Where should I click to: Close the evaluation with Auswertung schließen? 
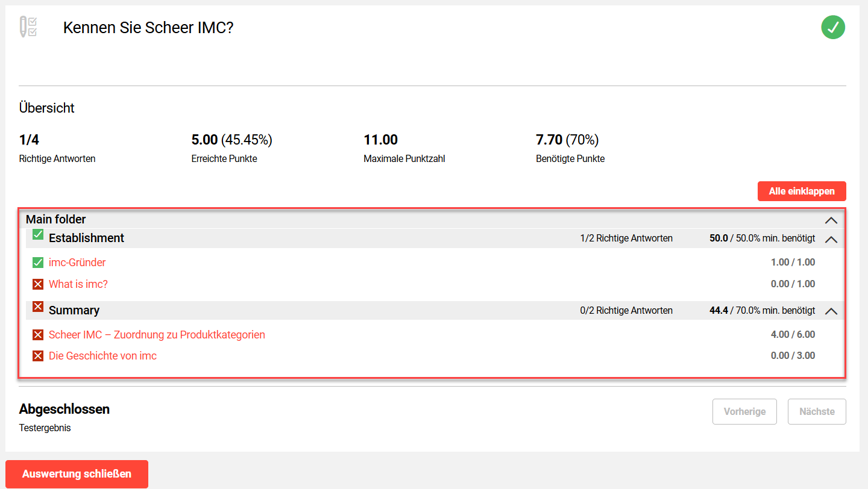click(x=77, y=474)
